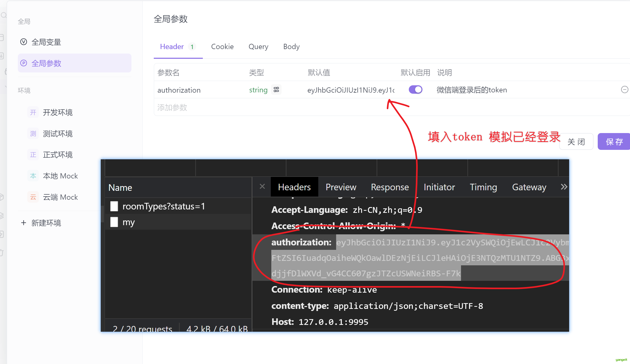The height and width of the screenshot is (364, 630).
Task: Click the Connection keep-alive header line
Action: point(324,290)
